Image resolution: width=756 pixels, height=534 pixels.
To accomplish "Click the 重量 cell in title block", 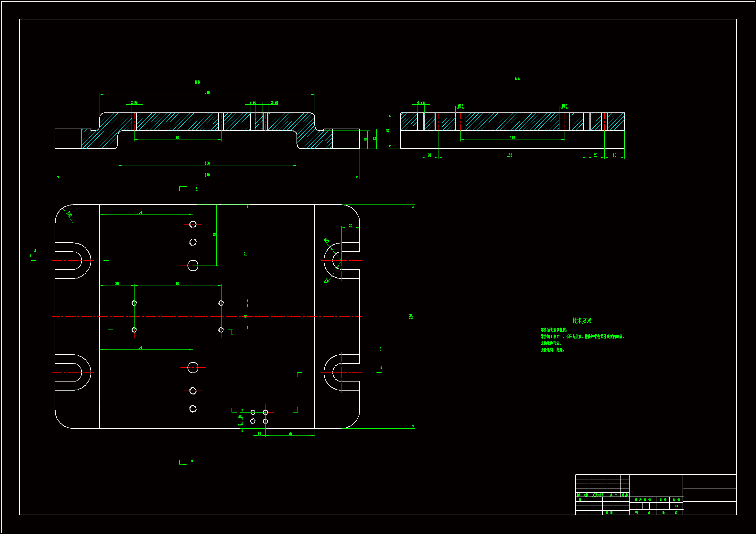I will click(x=663, y=500).
